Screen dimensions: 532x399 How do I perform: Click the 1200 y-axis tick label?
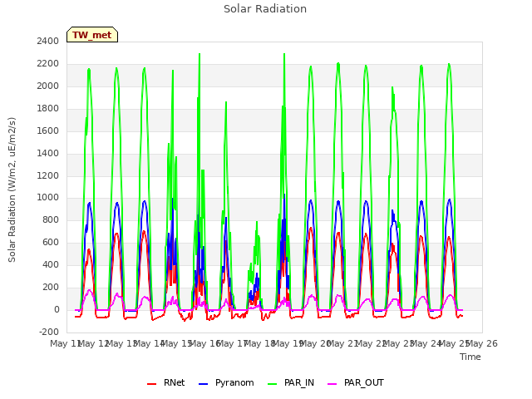[48, 175]
